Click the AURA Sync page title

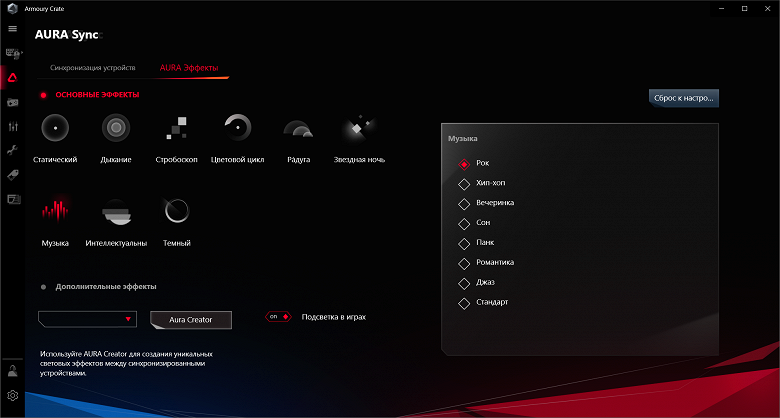point(67,35)
